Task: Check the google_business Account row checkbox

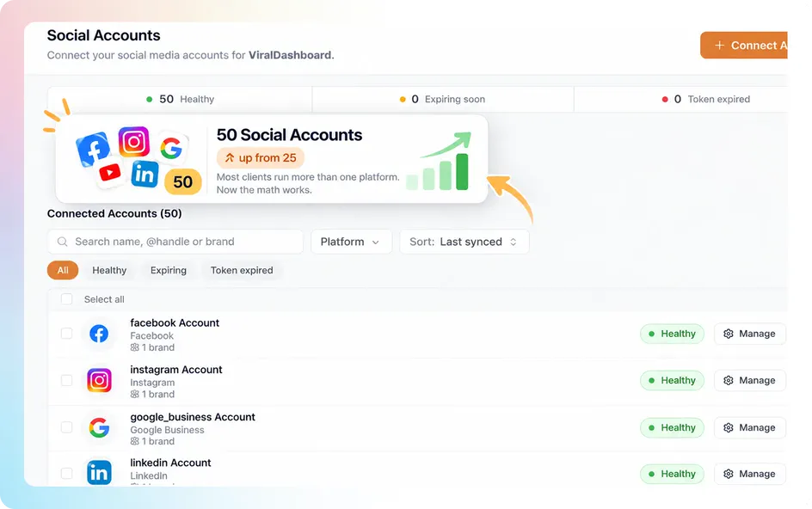Action: [67, 427]
